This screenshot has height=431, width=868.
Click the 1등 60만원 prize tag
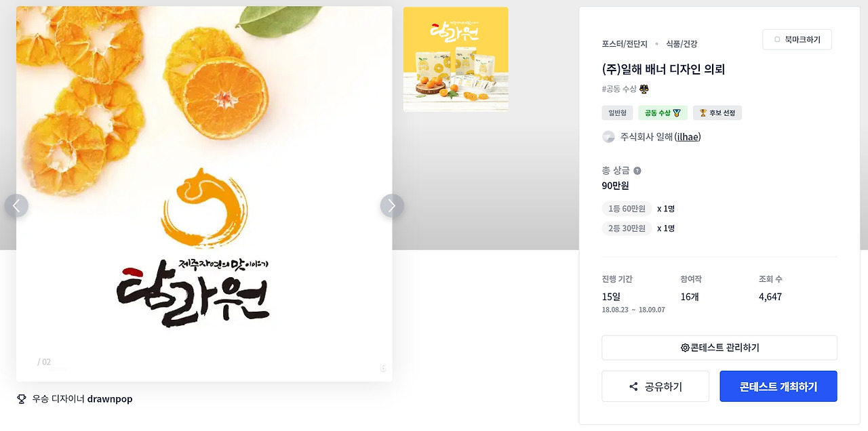(x=627, y=209)
